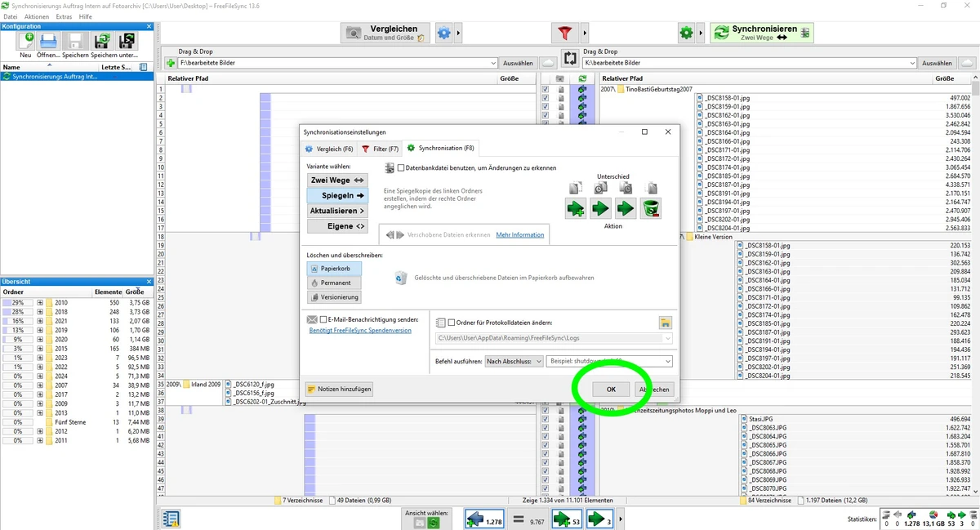This screenshot has width=980, height=530.
Task: Open comparison settings blue gear icon
Action: coord(444,33)
